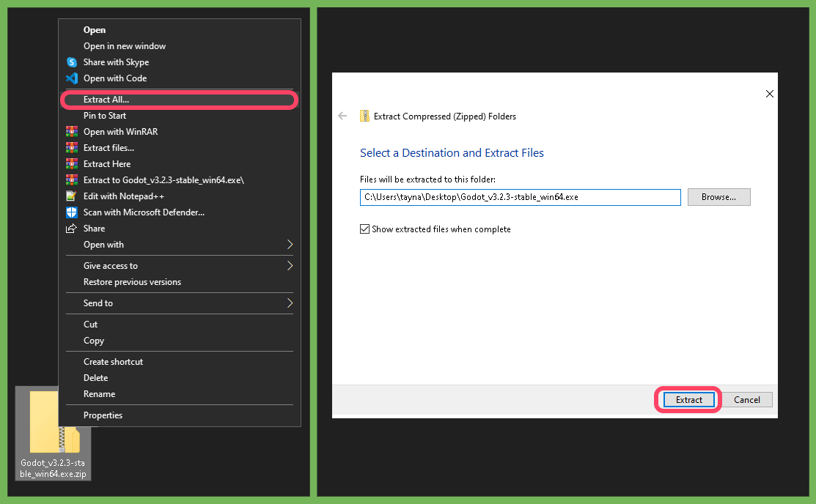
Task: Choose the Share menu entry
Action: pos(180,229)
